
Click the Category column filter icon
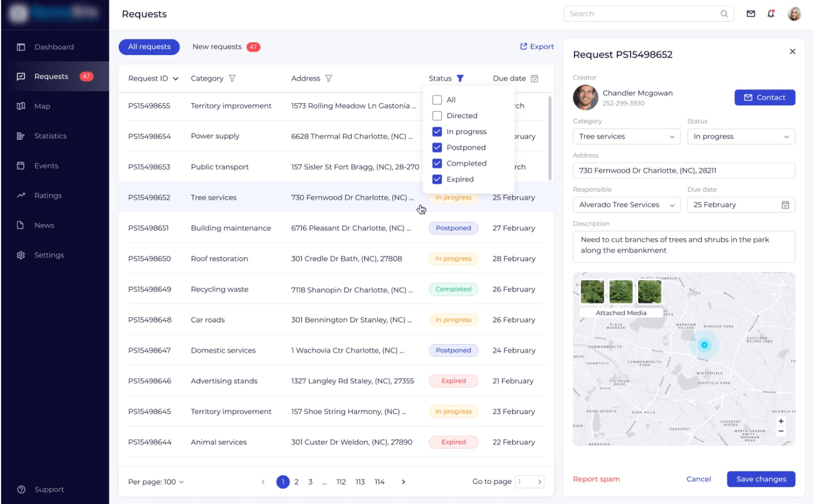[x=232, y=78]
